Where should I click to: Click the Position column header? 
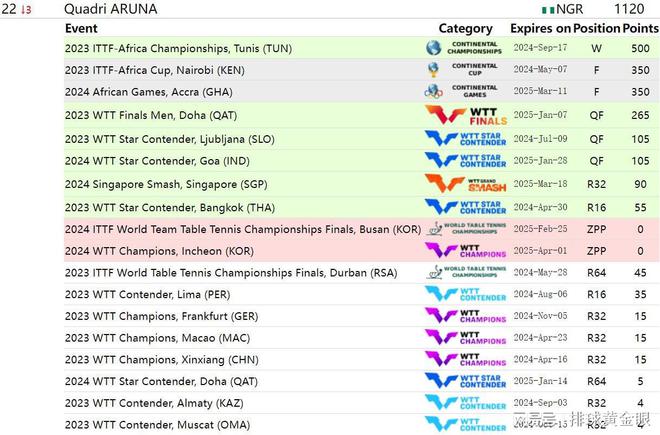pos(596,28)
